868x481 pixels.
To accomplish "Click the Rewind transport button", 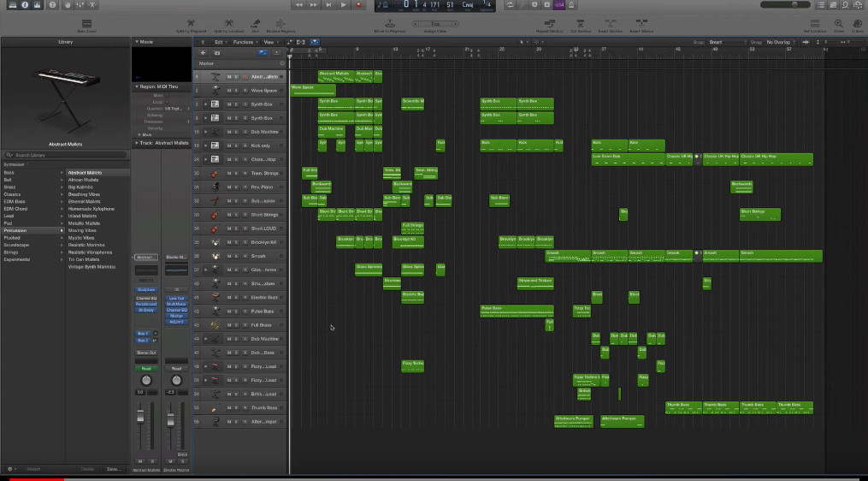I will click(x=298, y=5).
